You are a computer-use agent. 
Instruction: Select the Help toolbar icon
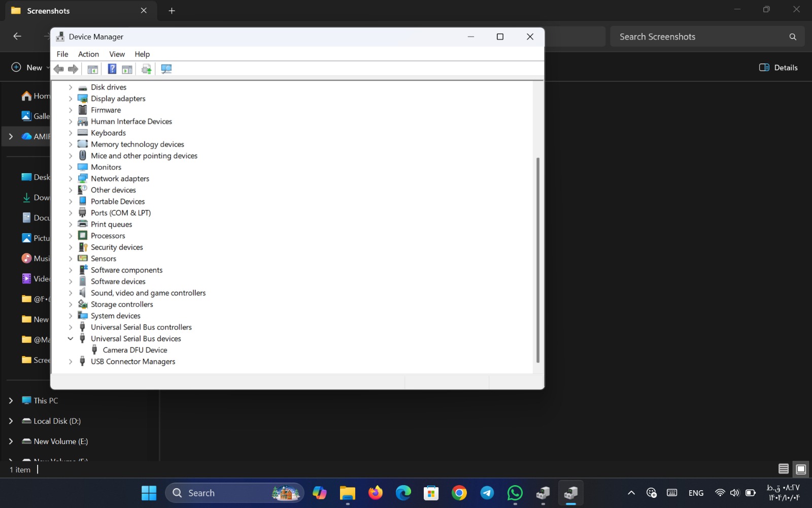(x=111, y=69)
